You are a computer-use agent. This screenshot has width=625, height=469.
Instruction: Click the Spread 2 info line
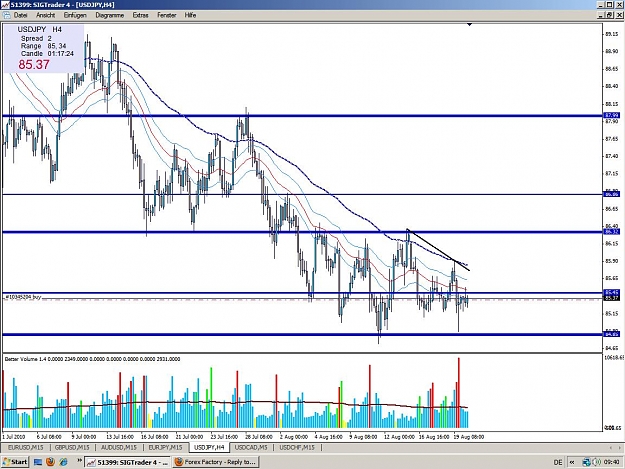pos(36,38)
